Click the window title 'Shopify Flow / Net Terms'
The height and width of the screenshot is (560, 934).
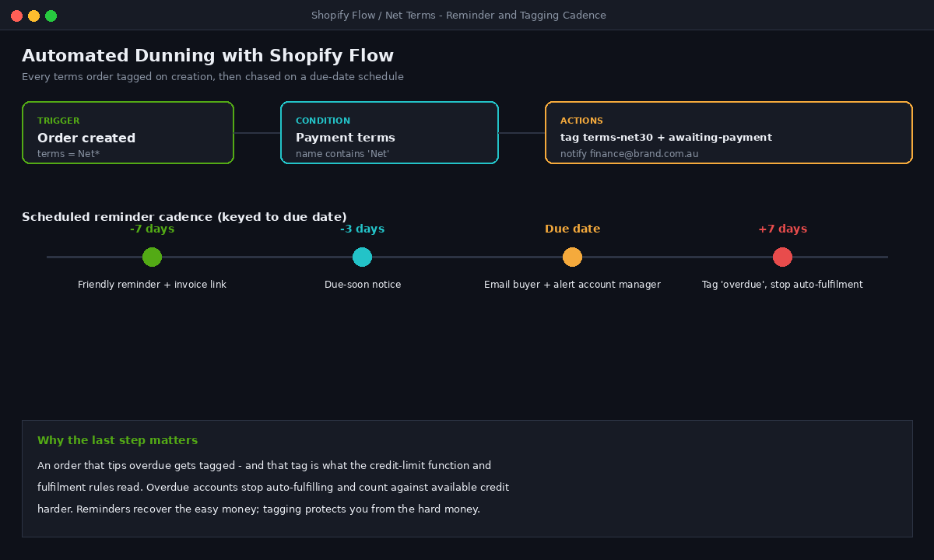458,16
